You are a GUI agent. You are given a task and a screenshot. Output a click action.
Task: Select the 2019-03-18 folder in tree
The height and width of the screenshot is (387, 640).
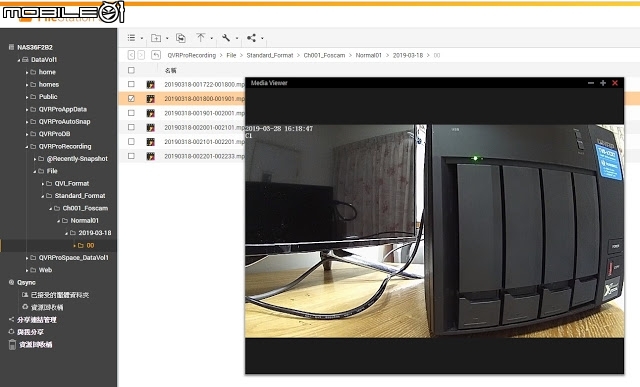(x=95, y=233)
